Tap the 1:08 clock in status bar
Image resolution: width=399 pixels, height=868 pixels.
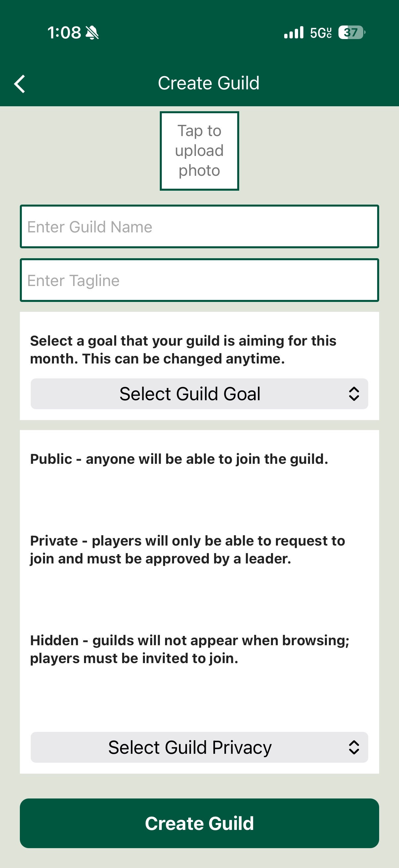point(64,33)
